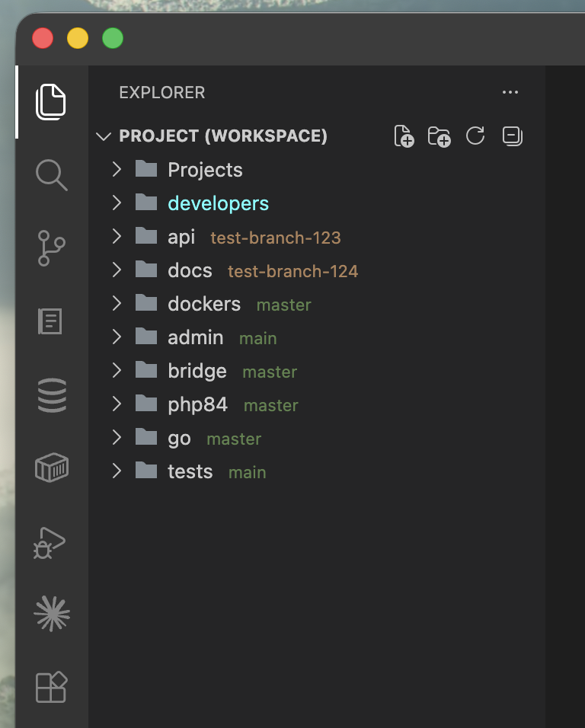Select the dockers folder name
585x728 pixels.
pyautogui.click(x=204, y=304)
